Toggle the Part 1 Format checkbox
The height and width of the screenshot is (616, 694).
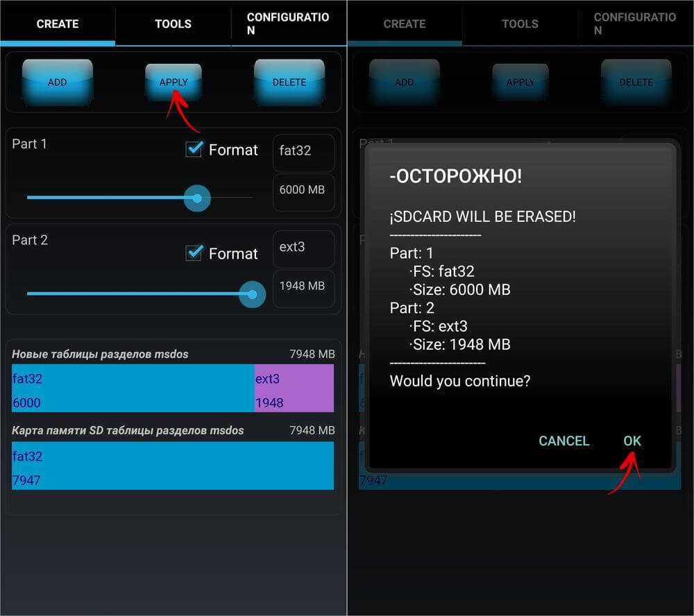coord(194,149)
